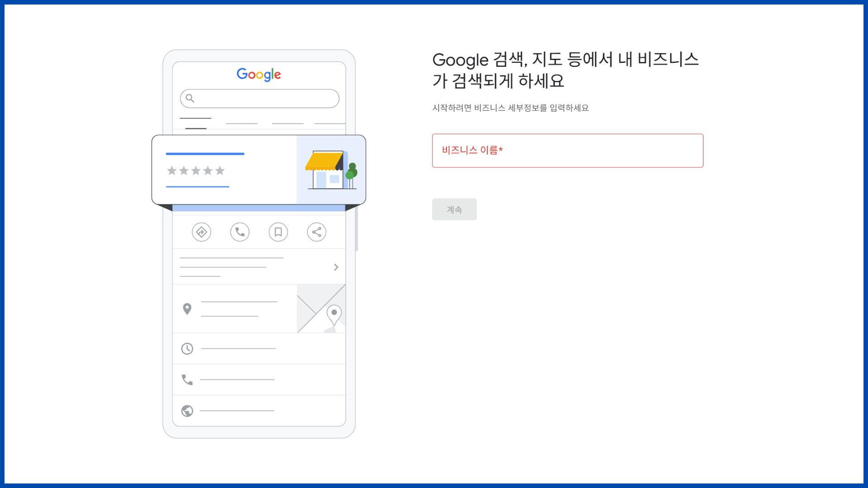Click the call phone circle icon
868x488 pixels.
click(x=240, y=232)
